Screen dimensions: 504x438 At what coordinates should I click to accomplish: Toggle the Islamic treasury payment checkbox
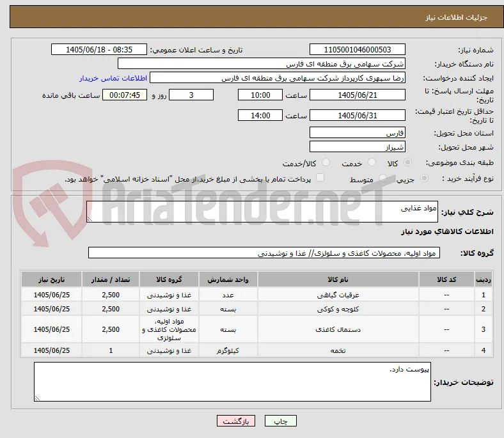pyautogui.click(x=320, y=178)
